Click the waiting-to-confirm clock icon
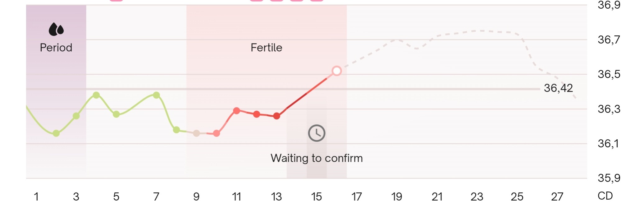 317,133
